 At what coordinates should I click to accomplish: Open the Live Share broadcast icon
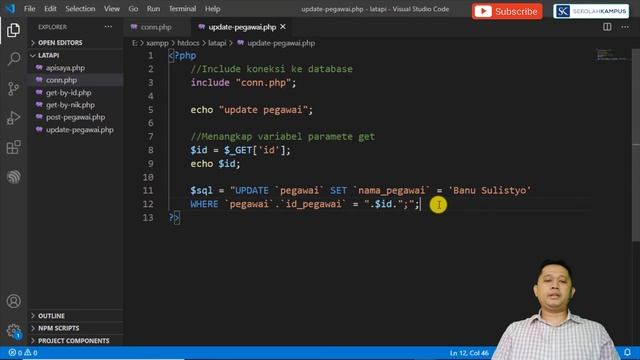13,177
